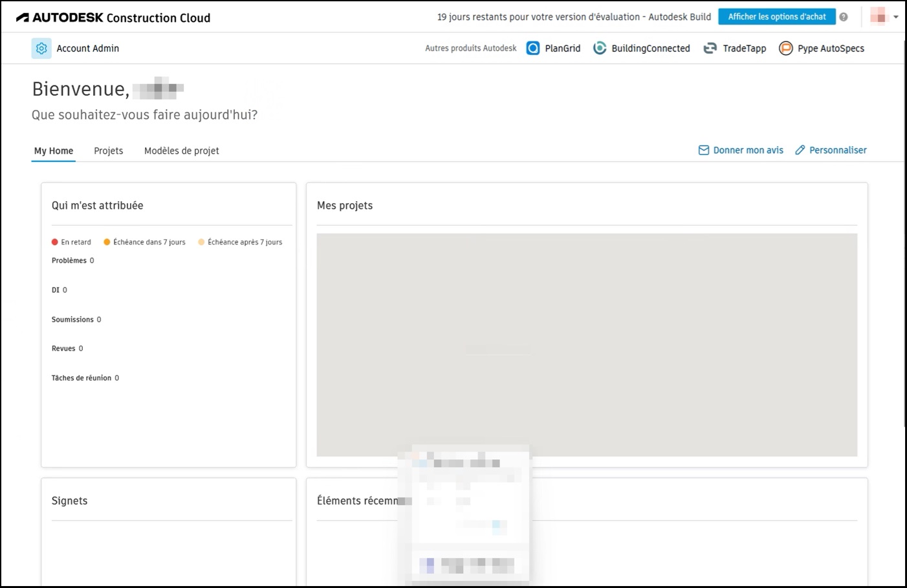Select the My Home tab
The image size is (907, 588).
(x=53, y=150)
